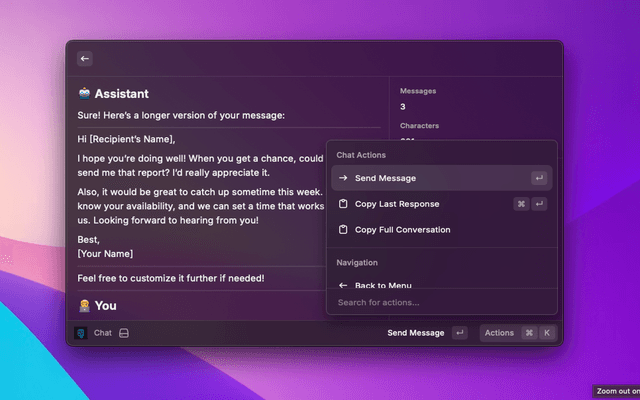Click the layout icon next to Chat label
Image resolution: width=640 pixels, height=400 pixels.
point(124,333)
